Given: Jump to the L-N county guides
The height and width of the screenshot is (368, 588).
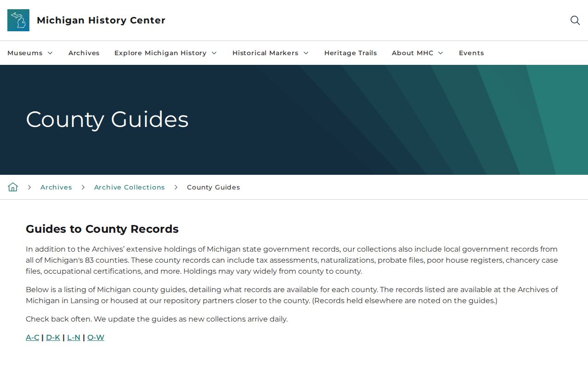Looking at the screenshot, I should point(73,337).
